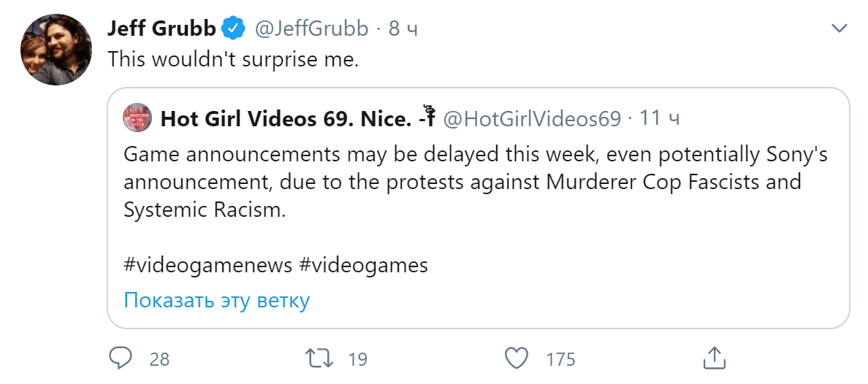Expand the tweet options chevron menu
This screenshot has height=384, width=868.
(840, 29)
